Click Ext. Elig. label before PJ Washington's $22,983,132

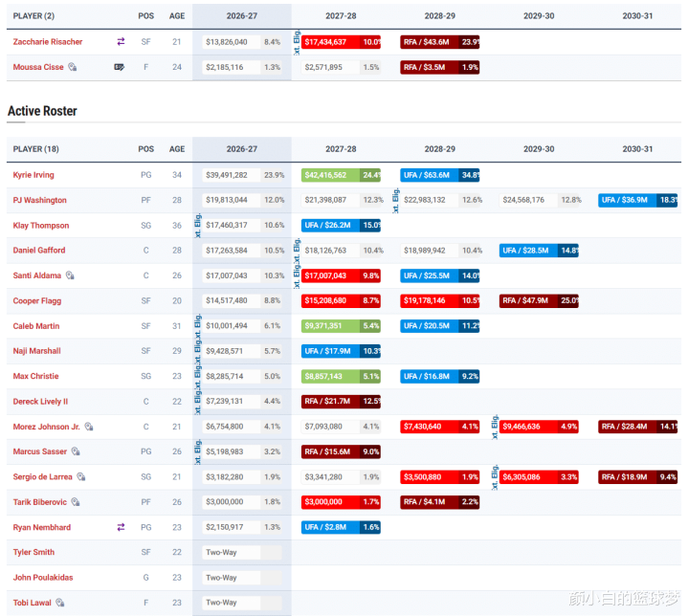click(396, 201)
